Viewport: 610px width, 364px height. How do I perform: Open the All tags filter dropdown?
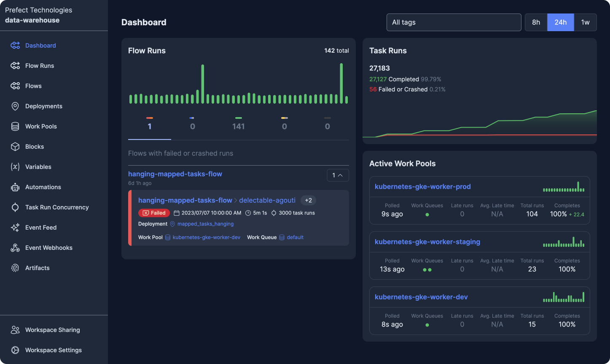pos(454,22)
